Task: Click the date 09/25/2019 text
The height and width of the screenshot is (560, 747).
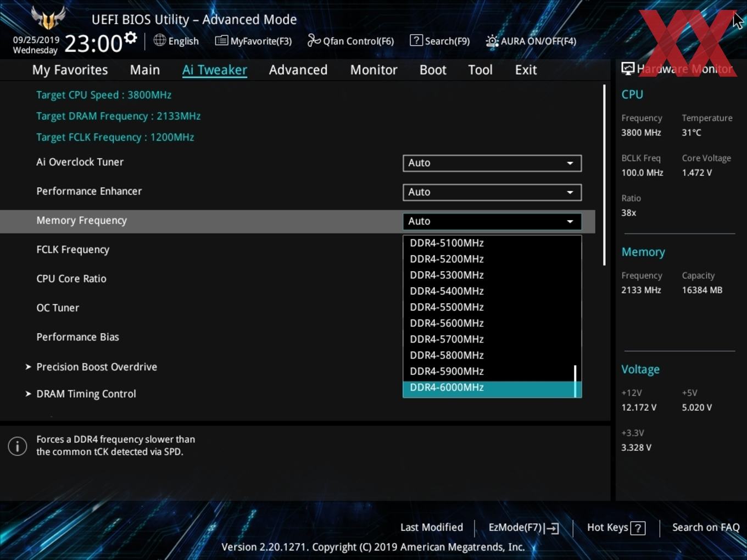Action: coord(36,40)
